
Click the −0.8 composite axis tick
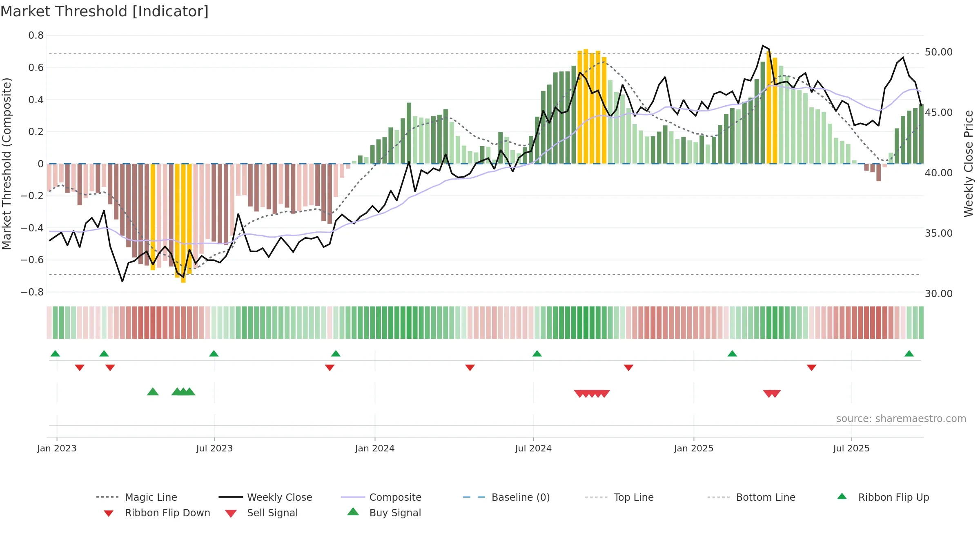click(32, 292)
